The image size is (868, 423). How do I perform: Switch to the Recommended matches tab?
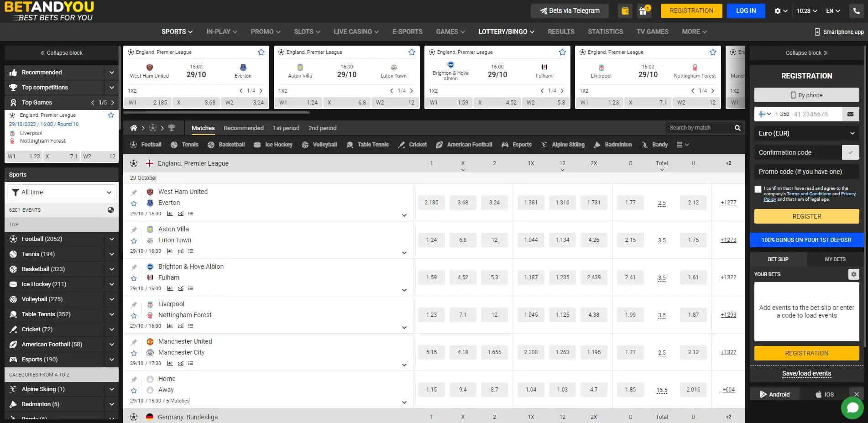[x=243, y=128]
